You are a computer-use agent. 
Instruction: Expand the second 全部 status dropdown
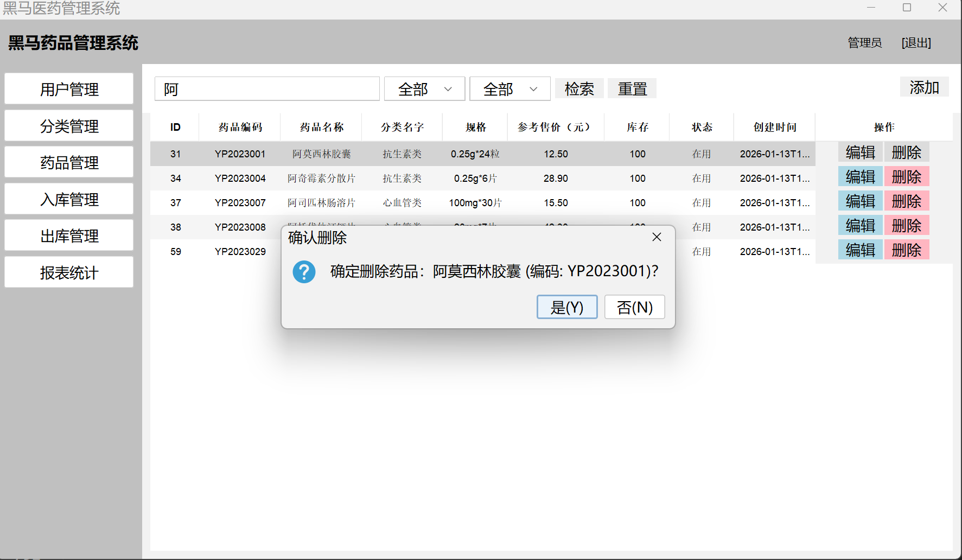point(509,89)
